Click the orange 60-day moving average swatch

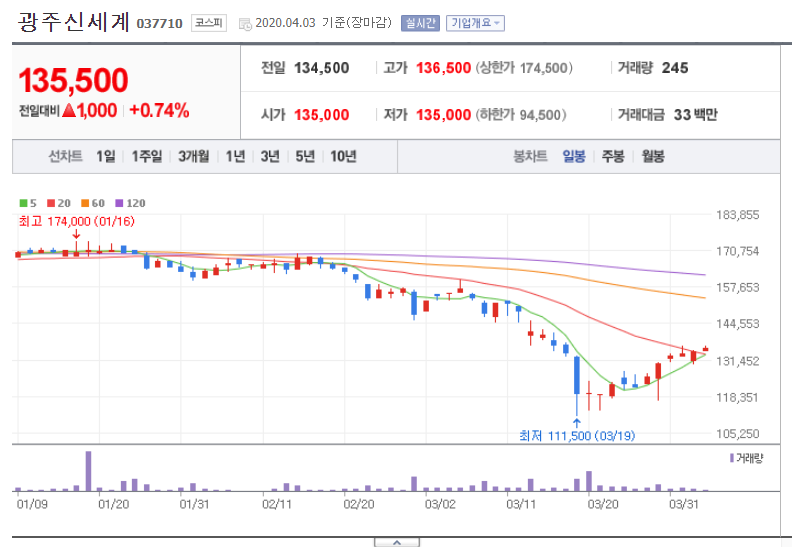click(85, 203)
